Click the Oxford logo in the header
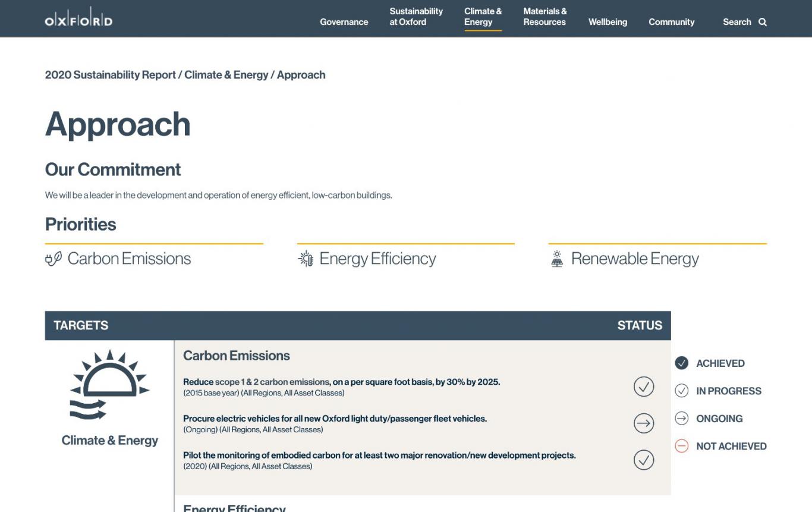The height and width of the screenshot is (512, 812). click(x=78, y=17)
